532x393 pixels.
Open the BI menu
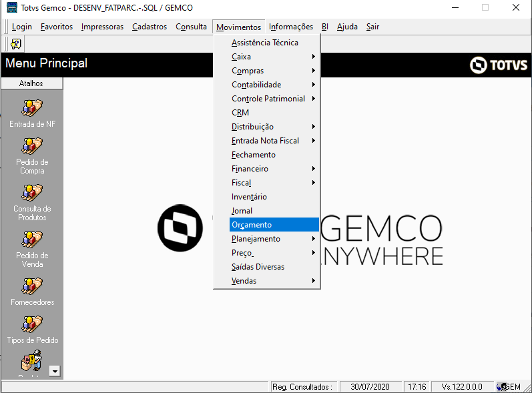[x=325, y=27]
